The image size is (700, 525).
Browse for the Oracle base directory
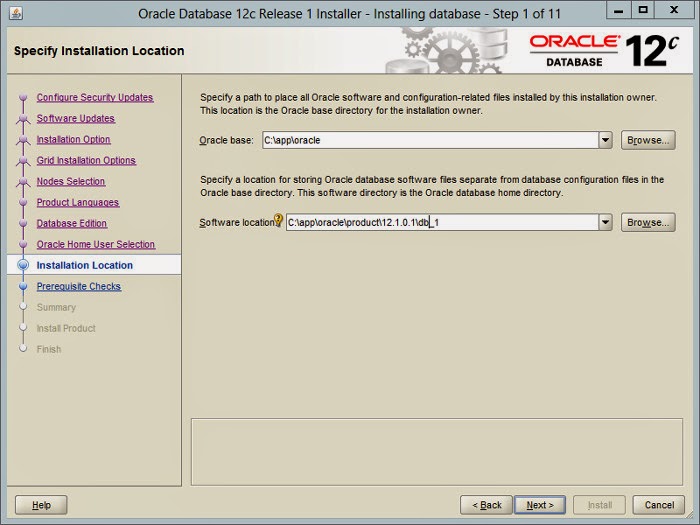[648, 140]
